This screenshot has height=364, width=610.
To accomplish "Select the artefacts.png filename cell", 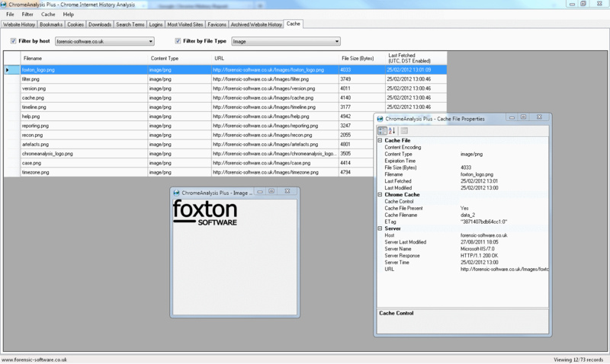I will (84, 145).
